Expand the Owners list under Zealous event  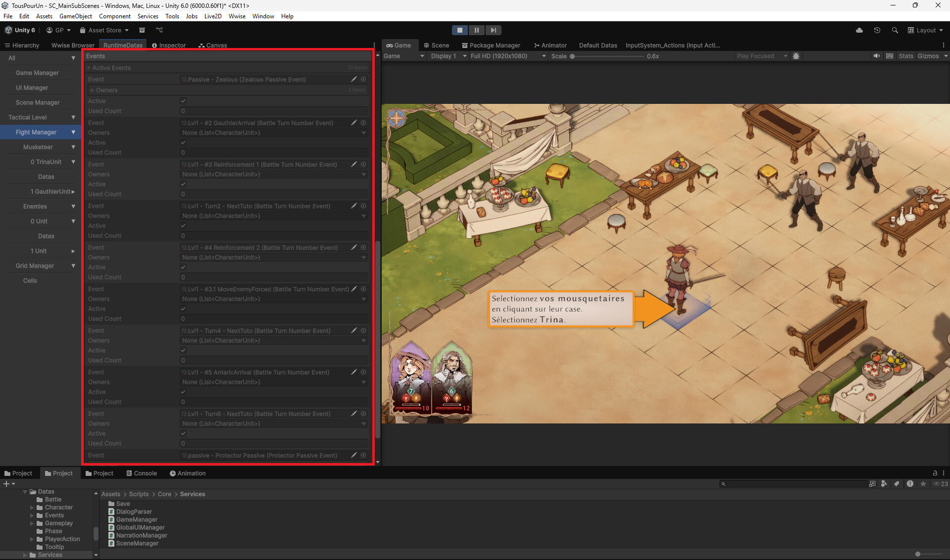tap(92, 90)
